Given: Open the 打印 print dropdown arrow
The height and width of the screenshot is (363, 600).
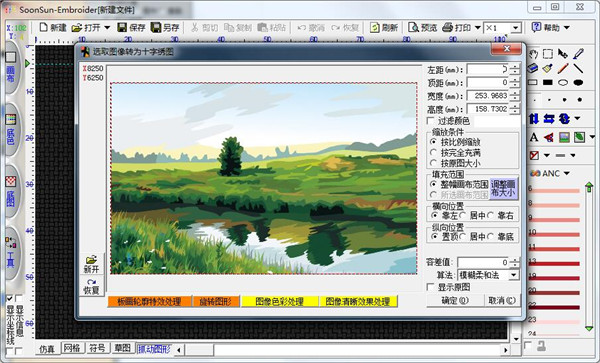Looking at the screenshot, I should (478, 28).
